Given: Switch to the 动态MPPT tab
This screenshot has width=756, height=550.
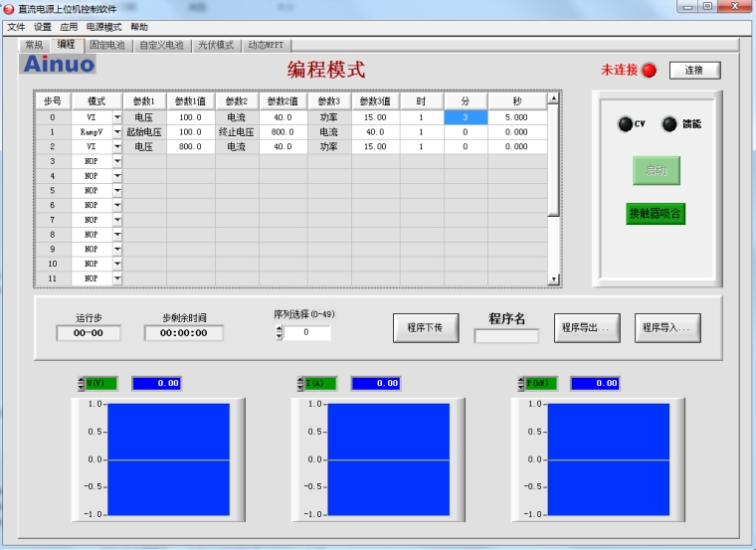Looking at the screenshot, I should click(x=266, y=45).
